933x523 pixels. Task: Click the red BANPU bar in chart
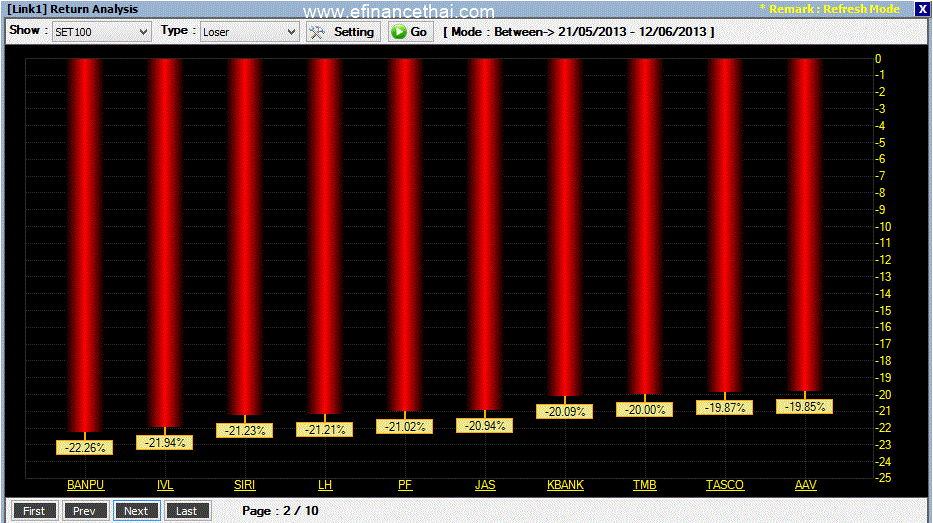(x=85, y=245)
